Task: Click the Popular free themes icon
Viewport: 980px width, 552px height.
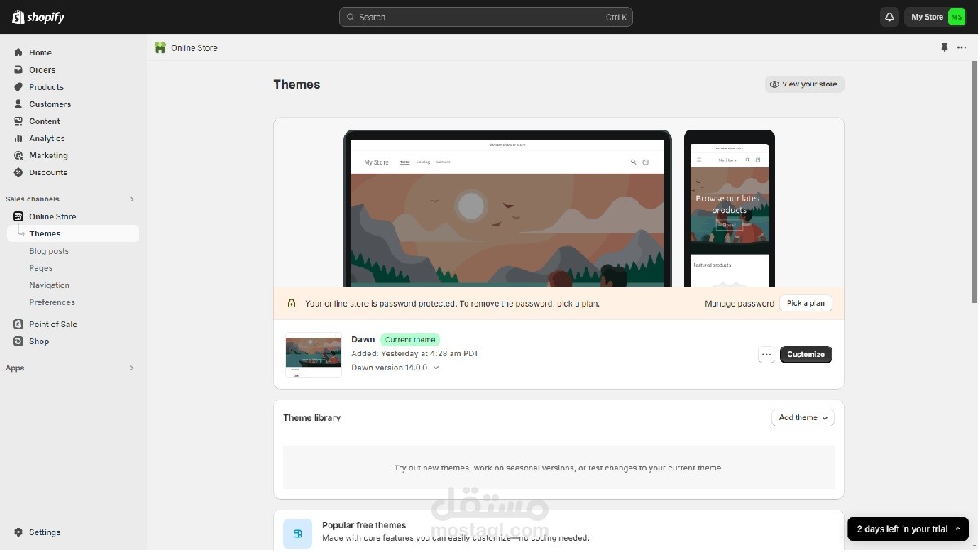Action: [298, 533]
